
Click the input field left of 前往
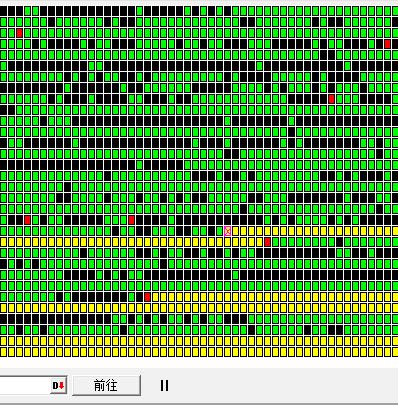click(25, 385)
